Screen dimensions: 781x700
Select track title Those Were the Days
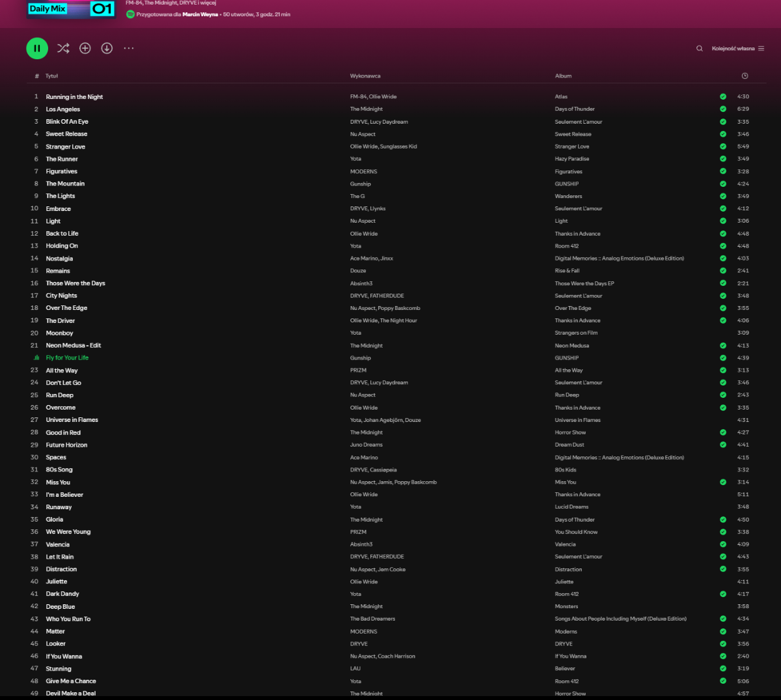click(x=75, y=283)
